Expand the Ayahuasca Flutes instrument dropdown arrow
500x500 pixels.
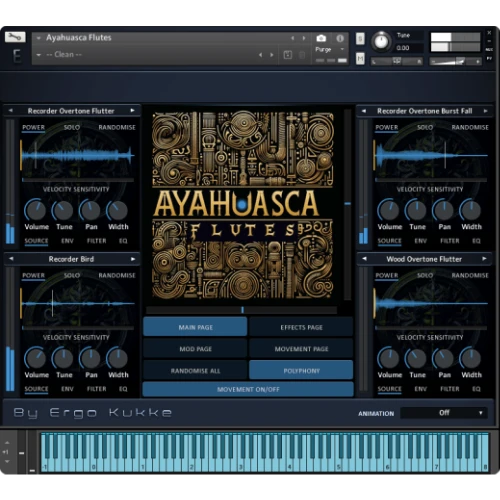39,38
